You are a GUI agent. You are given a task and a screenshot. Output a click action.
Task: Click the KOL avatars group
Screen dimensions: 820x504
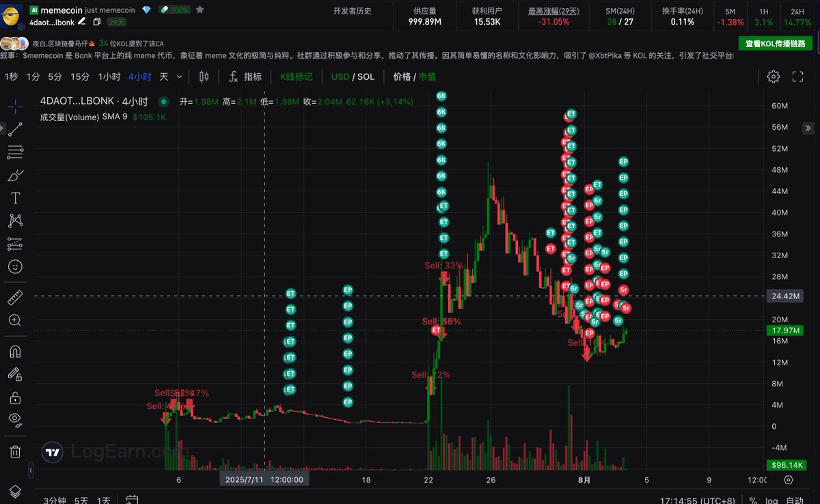tap(14, 44)
